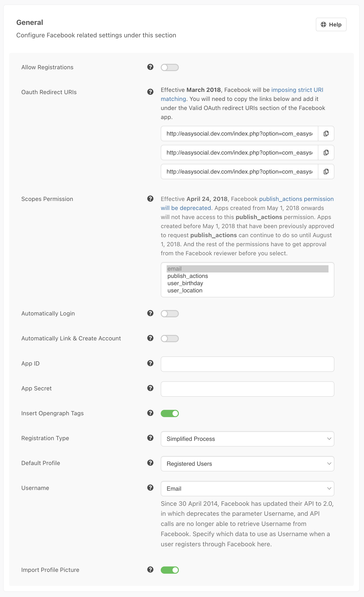Viewport: 364px width, 597px height.
Task: Show help icon for Username
Action: (150, 487)
